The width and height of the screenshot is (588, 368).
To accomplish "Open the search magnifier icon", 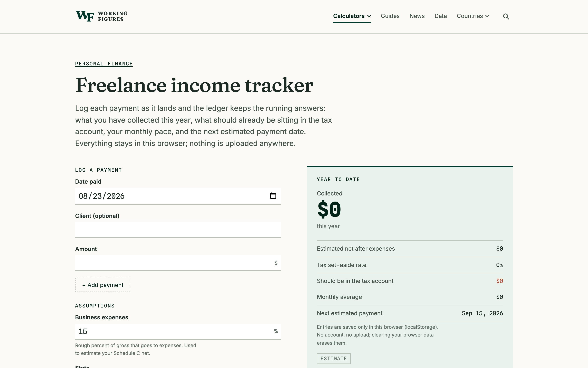I will point(506,16).
